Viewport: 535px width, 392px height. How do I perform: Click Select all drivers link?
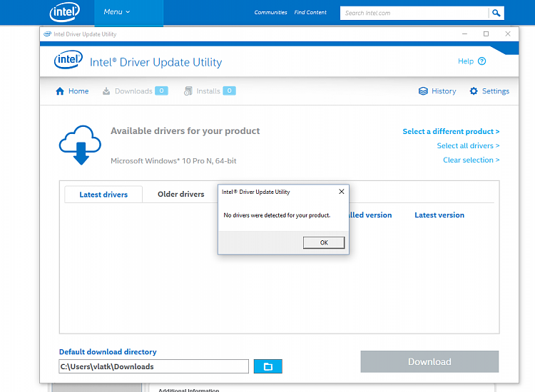click(468, 146)
